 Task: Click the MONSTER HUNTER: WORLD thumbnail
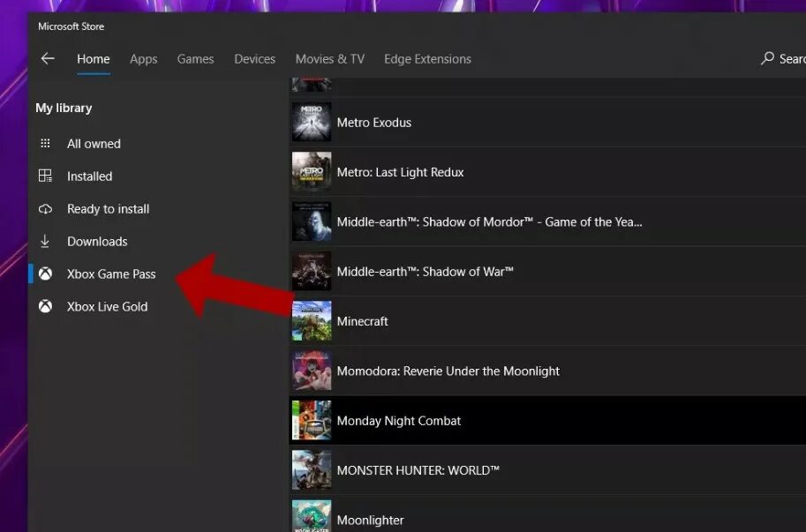point(312,470)
